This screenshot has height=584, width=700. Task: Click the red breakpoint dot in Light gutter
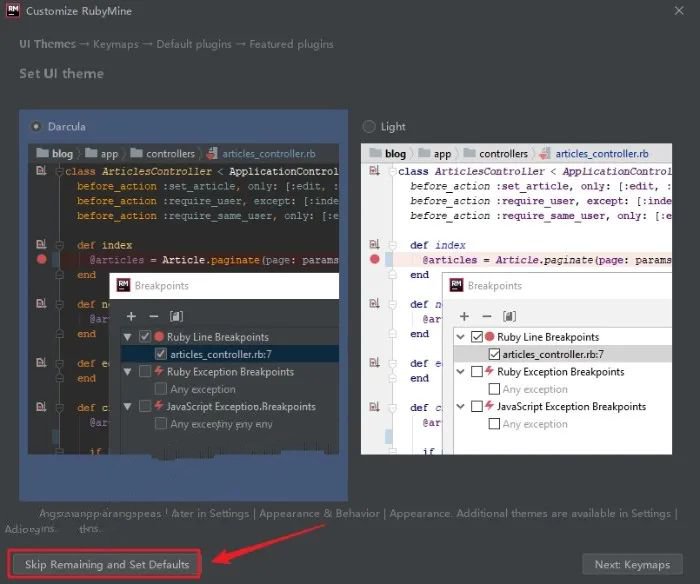coord(375,259)
